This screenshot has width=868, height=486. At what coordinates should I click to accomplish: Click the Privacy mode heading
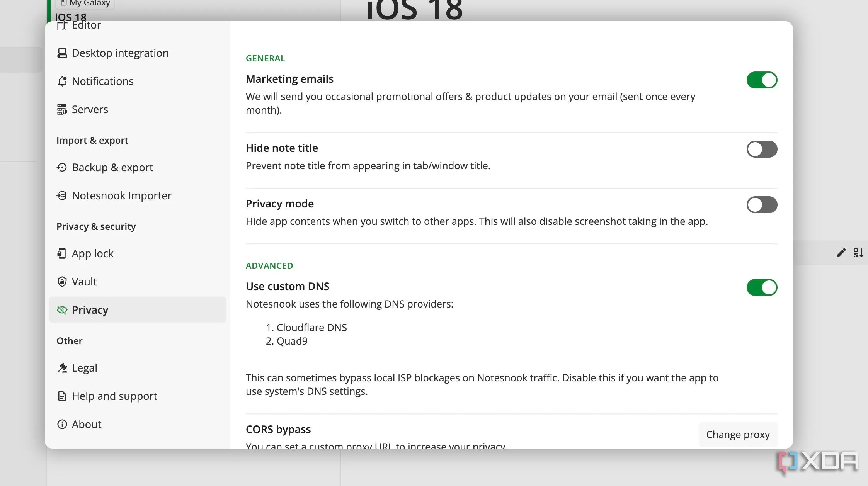280,204
